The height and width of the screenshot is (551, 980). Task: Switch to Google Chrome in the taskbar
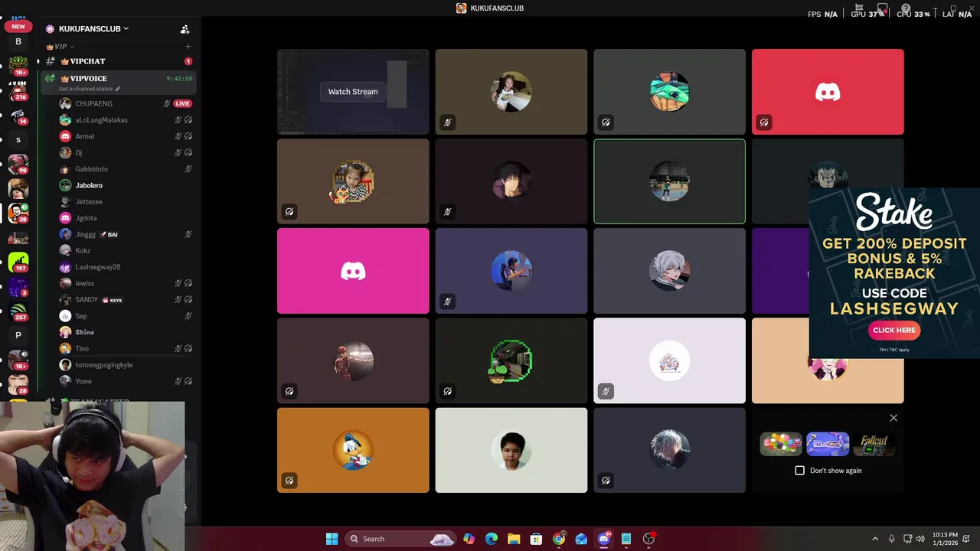pyautogui.click(x=559, y=539)
